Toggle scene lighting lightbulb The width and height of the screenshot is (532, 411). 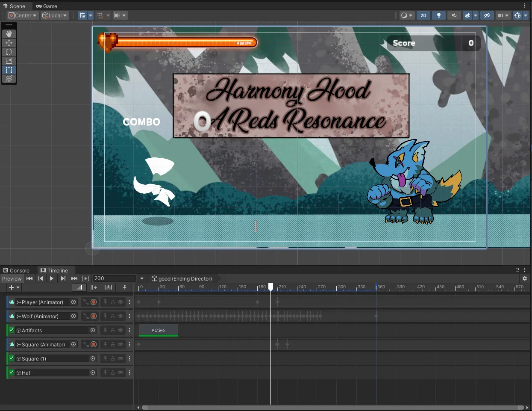[x=438, y=15]
